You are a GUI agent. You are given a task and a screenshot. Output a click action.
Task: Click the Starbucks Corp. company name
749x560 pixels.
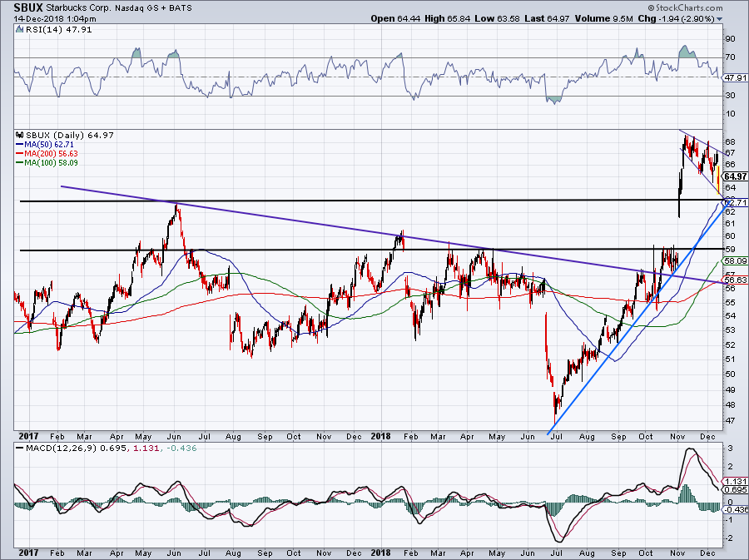78,8
